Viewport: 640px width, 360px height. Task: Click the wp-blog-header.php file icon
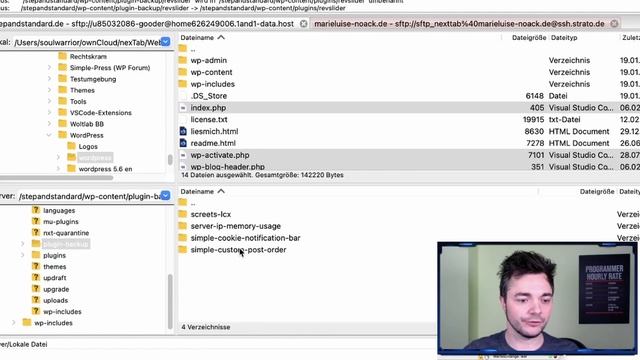coord(183,167)
